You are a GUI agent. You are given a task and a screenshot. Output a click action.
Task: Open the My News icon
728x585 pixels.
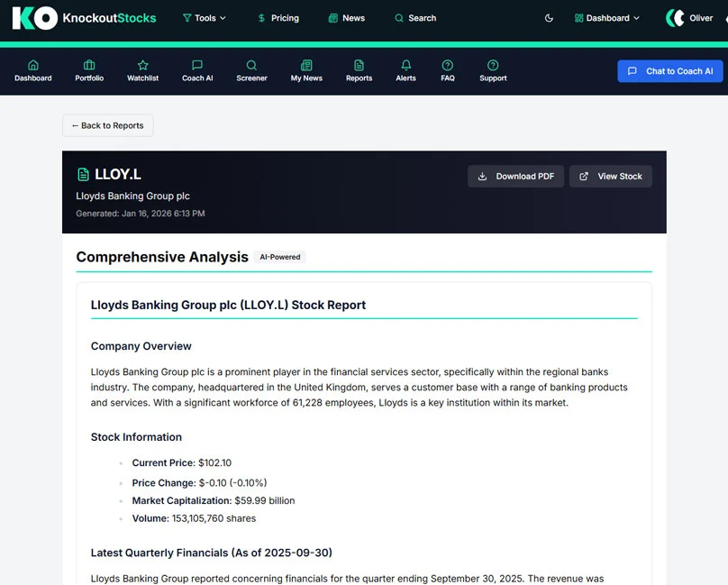pyautogui.click(x=306, y=65)
